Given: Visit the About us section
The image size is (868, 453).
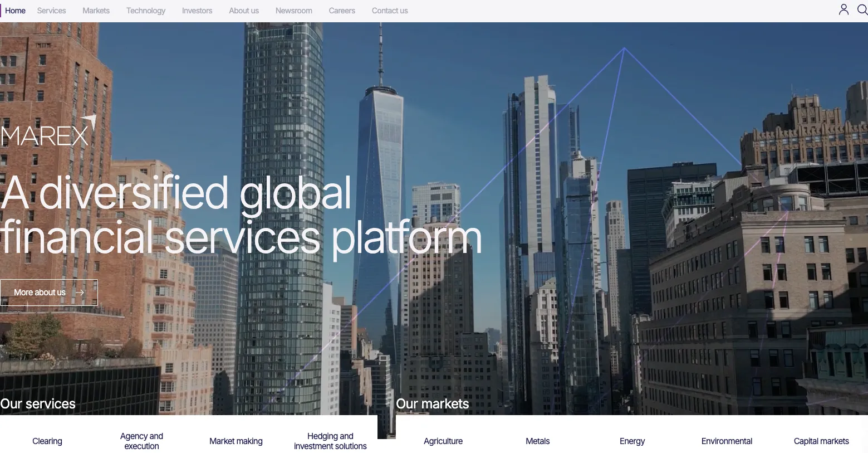Looking at the screenshot, I should point(244,11).
